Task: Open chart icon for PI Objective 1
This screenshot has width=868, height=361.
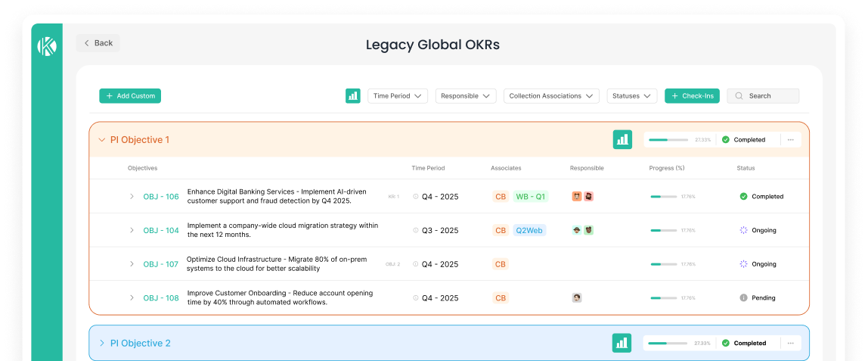Action: point(622,139)
